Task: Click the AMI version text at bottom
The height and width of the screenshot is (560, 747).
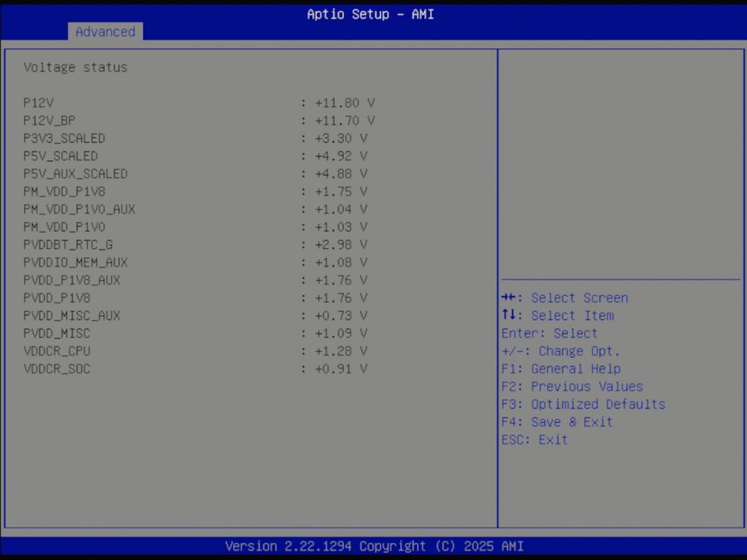Action: pyautogui.click(x=373, y=546)
